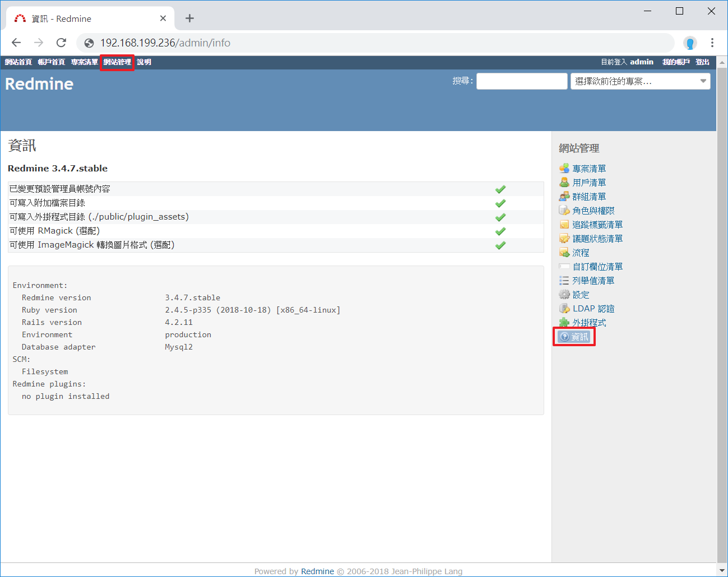Click the 流程 link in sidebar
The image size is (728, 577).
581,252
